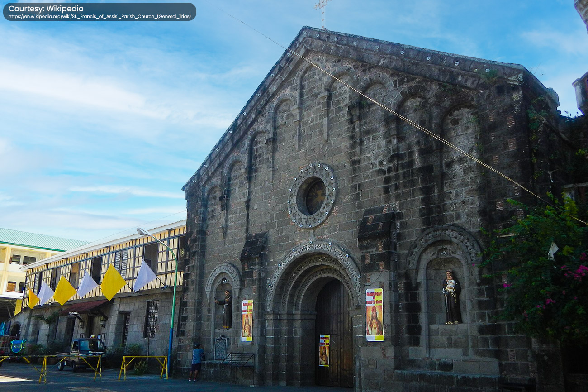588x392 pixels.
Task: Click the yellow barricade nearest the church
Action: tap(143, 366)
